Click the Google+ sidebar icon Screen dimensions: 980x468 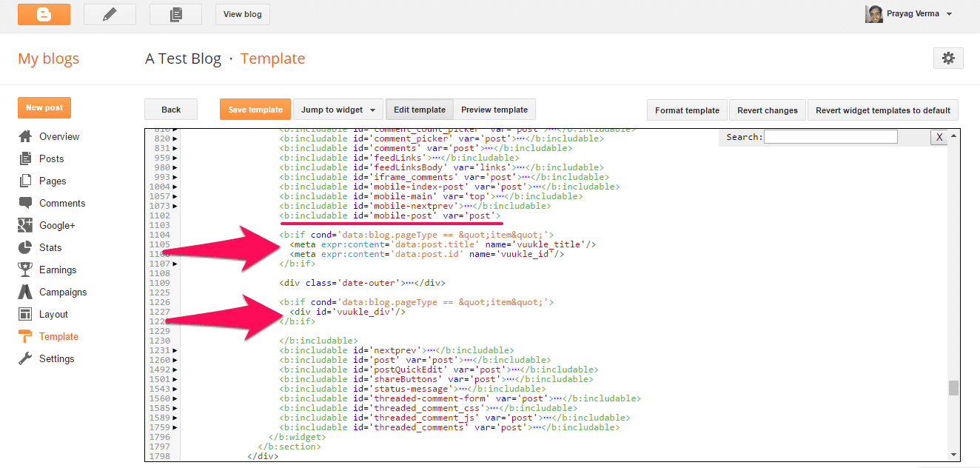26,225
